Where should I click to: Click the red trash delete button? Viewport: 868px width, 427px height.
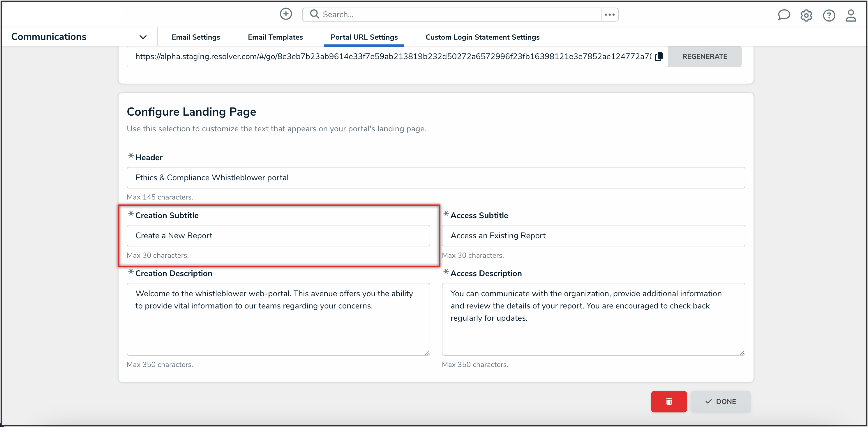pos(668,401)
